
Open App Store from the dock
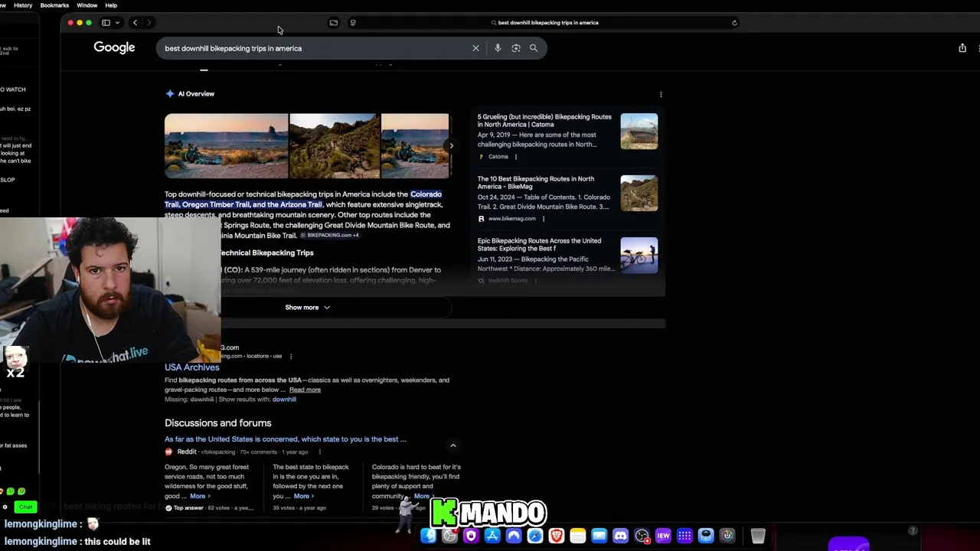point(492,536)
